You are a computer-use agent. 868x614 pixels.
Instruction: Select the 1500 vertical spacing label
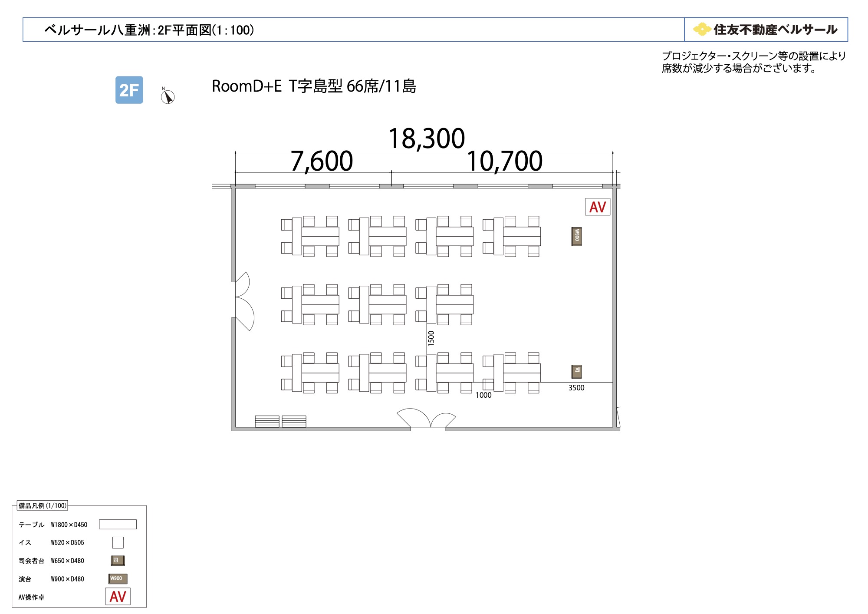[431, 338]
